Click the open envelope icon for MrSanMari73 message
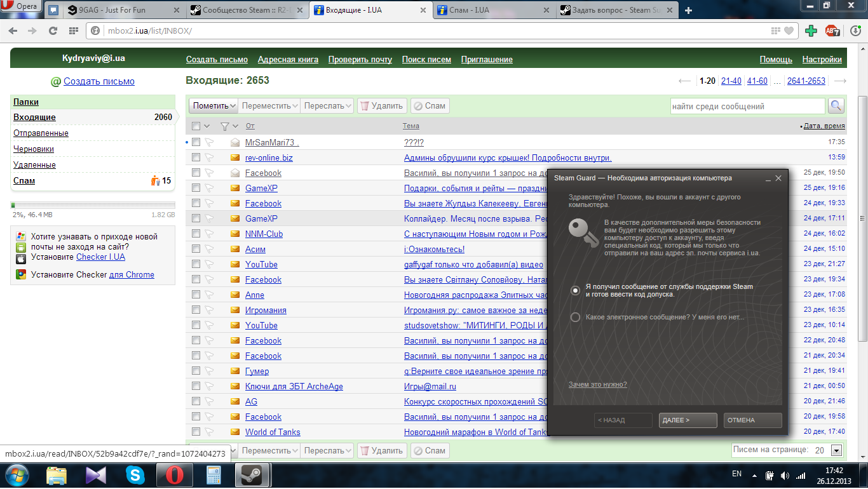 [235, 142]
